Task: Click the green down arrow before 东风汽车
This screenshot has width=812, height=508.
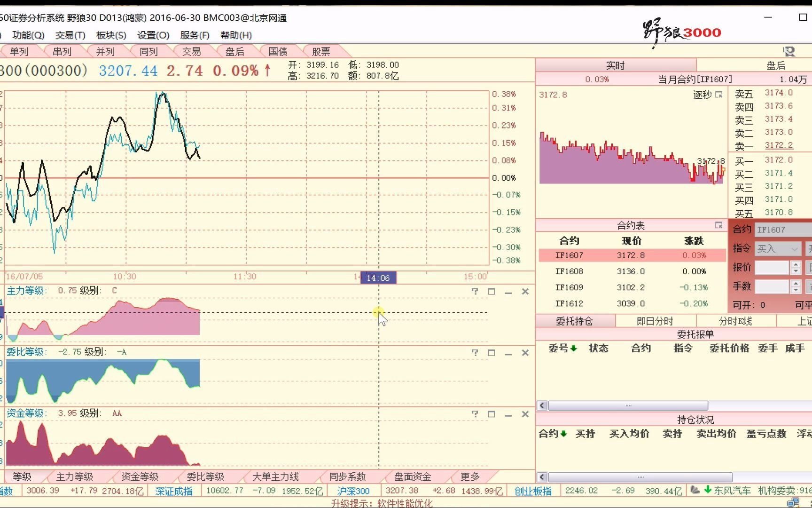Action: 708,490
